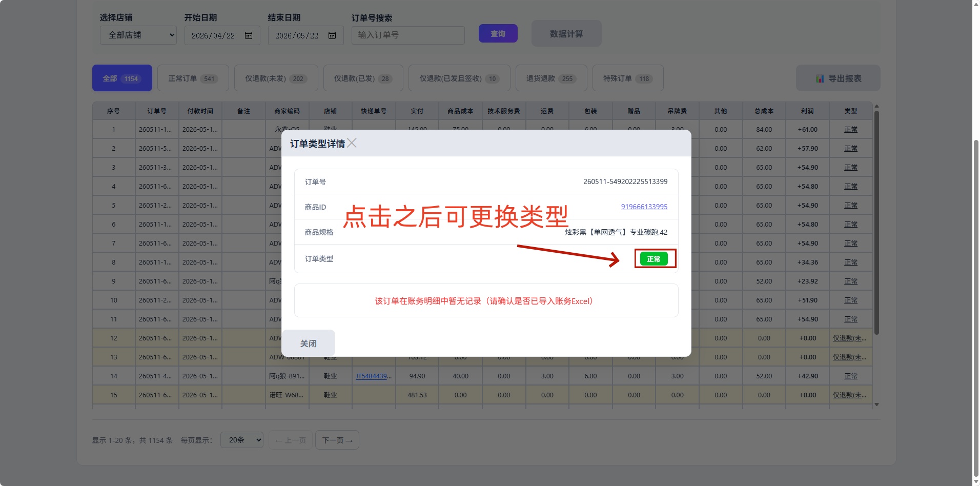Viewport: 980px width, 486px height.
Task: Open tracking number link JT5484439
Action: 374,376
